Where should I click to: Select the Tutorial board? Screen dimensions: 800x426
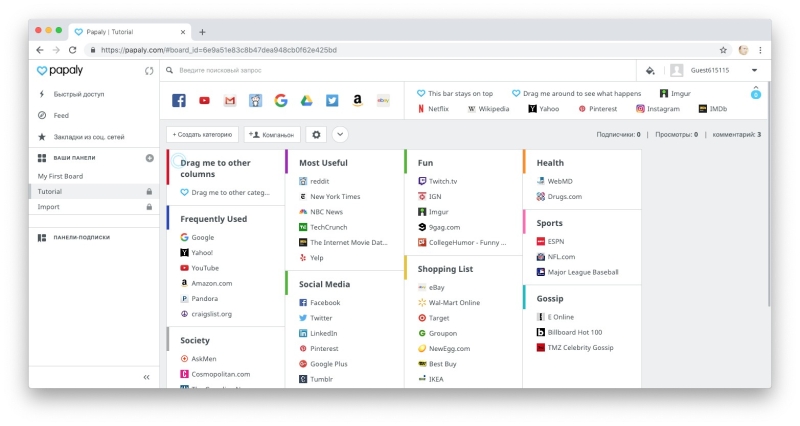click(94, 191)
